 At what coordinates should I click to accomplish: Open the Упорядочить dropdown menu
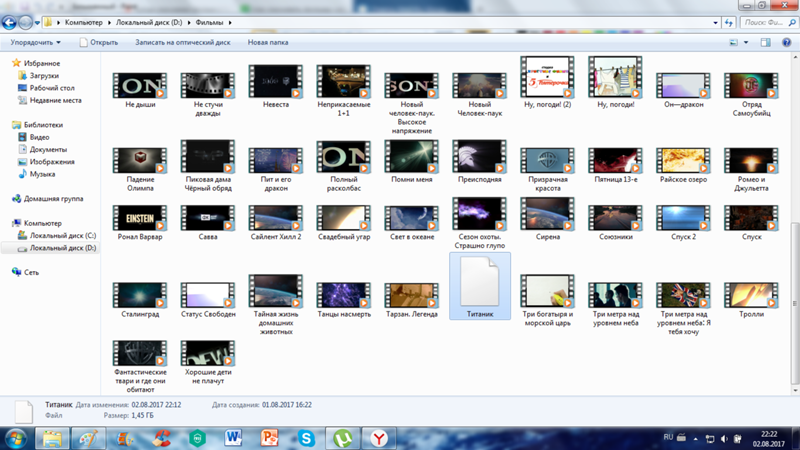(x=35, y=42)
